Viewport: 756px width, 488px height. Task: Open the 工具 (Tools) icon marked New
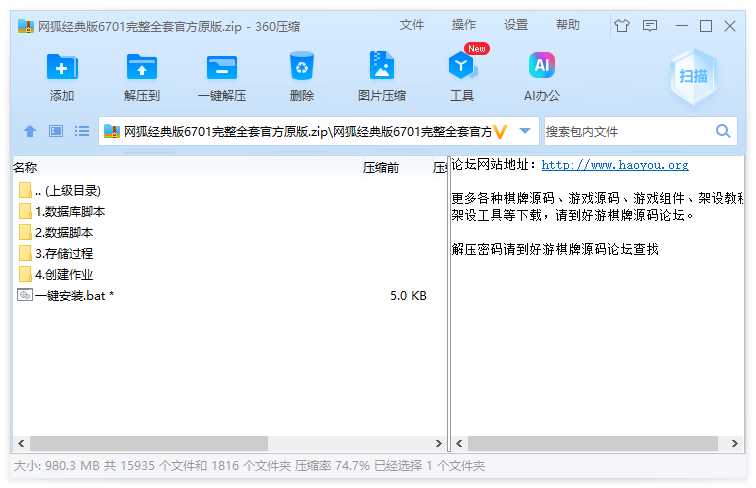pyautogui.click(x=462, y=66)
